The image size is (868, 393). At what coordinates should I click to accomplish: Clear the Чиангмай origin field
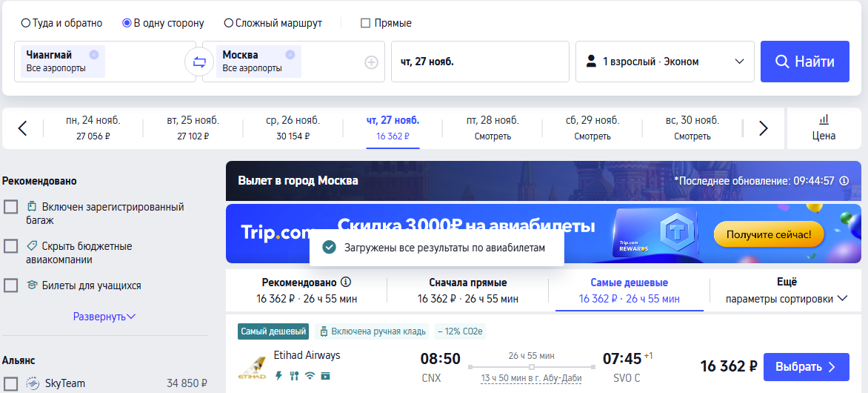(94, 54)
